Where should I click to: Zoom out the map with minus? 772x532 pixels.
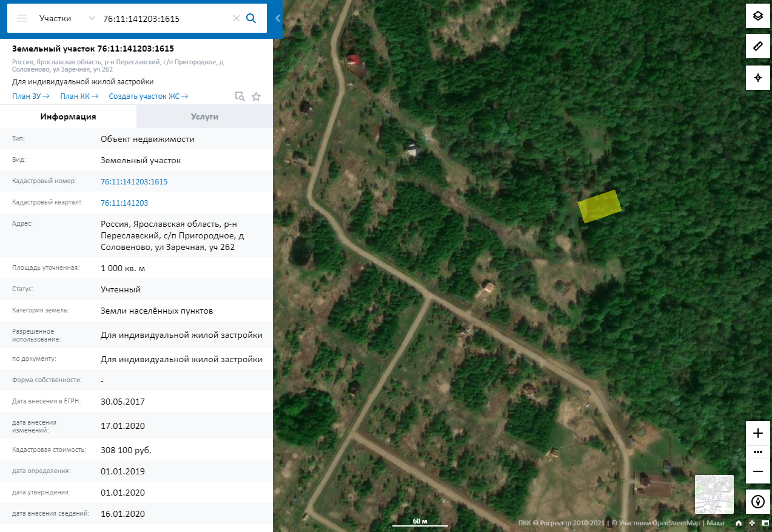pyautogui.click(x=757, y=471)
